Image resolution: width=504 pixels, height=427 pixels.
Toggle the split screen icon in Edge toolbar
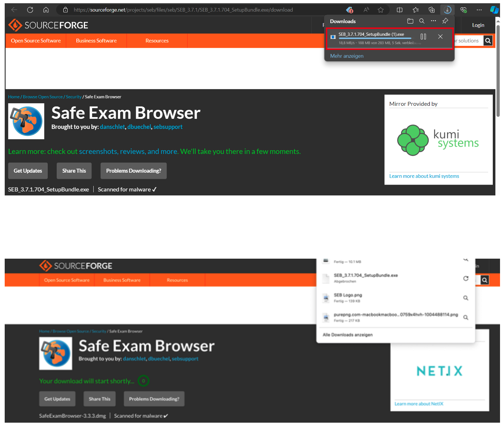[400, 10]
